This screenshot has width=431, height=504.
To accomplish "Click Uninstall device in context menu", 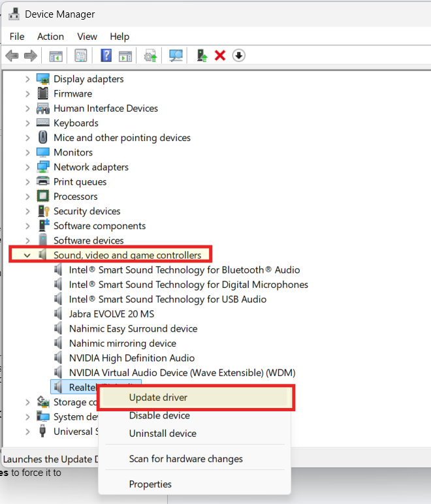I will pos(163,433).
